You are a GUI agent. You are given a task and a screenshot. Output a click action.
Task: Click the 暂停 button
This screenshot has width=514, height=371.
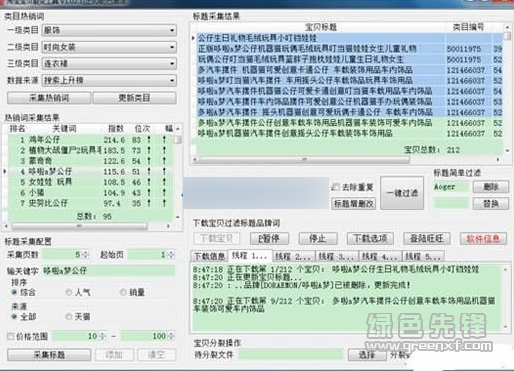coord(269,238)
